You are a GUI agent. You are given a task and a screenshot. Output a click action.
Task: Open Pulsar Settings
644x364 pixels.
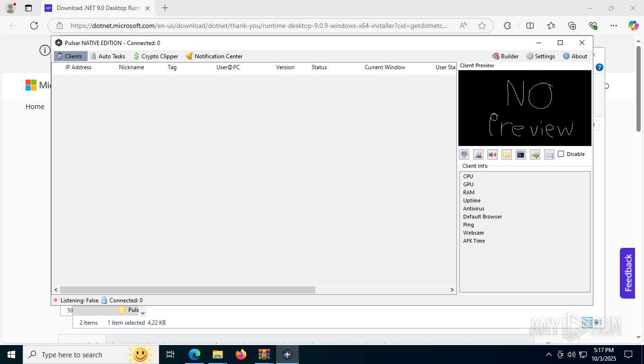pyautogui.click(x=540, y=56)
